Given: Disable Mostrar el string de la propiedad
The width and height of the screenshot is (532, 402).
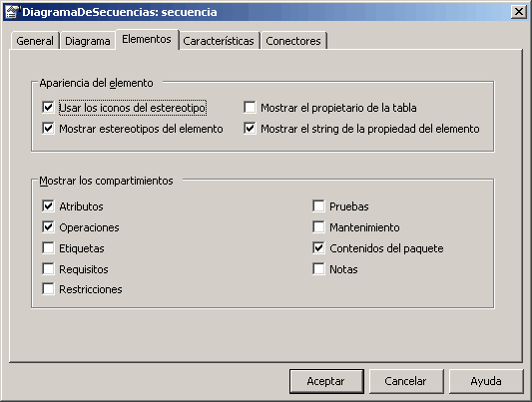Looking at the screenshot, I should coord(250,129).
